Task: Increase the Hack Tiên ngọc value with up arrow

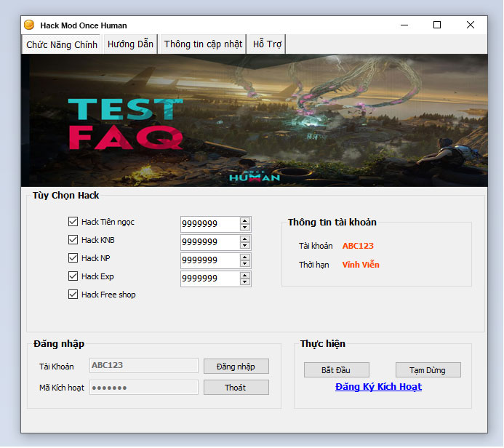Action: tap(245, 221)
